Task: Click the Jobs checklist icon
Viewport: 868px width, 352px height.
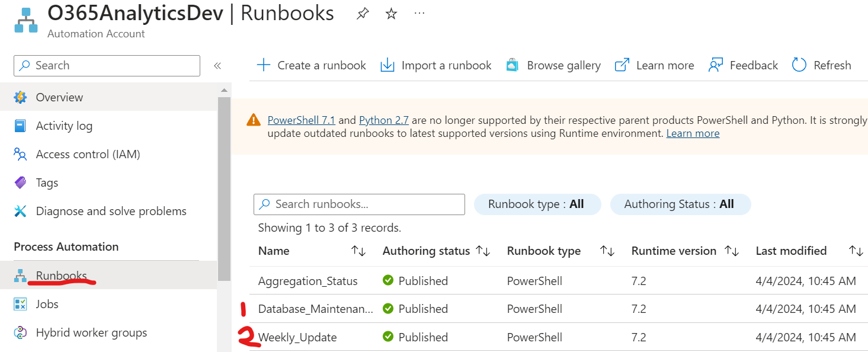Action: click(20, 304)
